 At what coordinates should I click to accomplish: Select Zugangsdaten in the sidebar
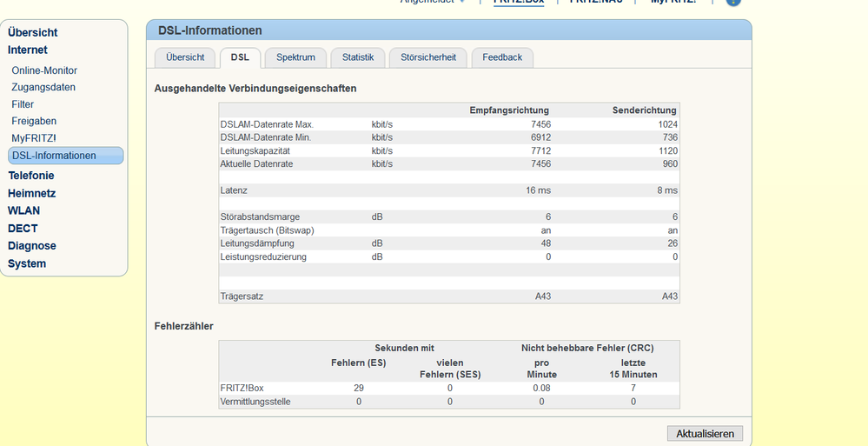click(x=43, y=87)
